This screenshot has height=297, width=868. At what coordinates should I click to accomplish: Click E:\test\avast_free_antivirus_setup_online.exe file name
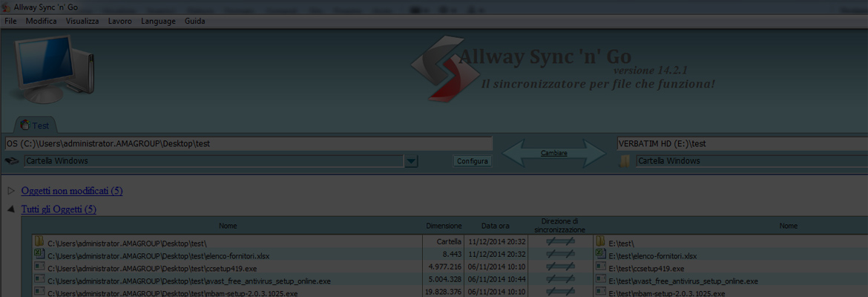(x=683, y=281)
